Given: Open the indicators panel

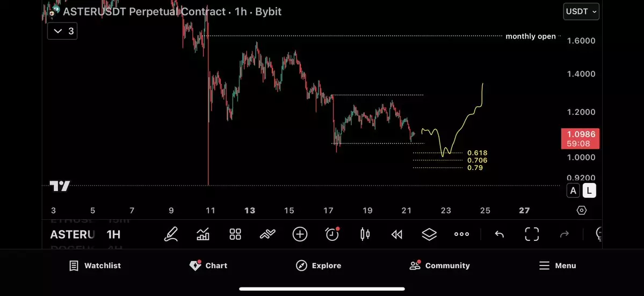Looking at the screenshot, I should (x=203, y=234).
